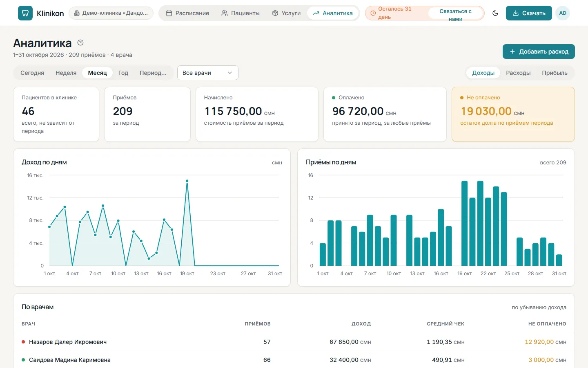Select the Сегодня period

pos(32,73)
